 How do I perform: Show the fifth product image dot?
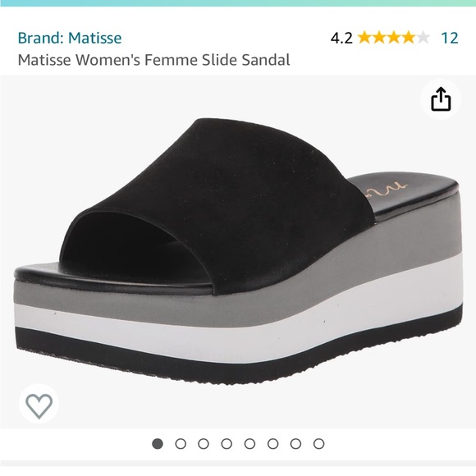249,444
